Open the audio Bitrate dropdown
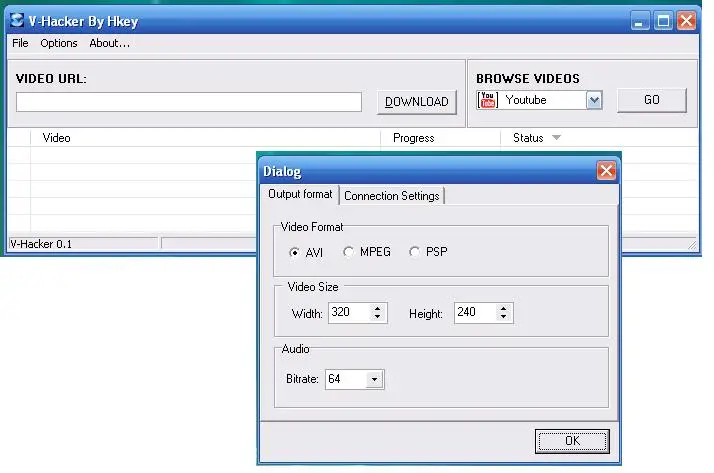Screen dimensions: 714x473 click(x=374, y=379)
